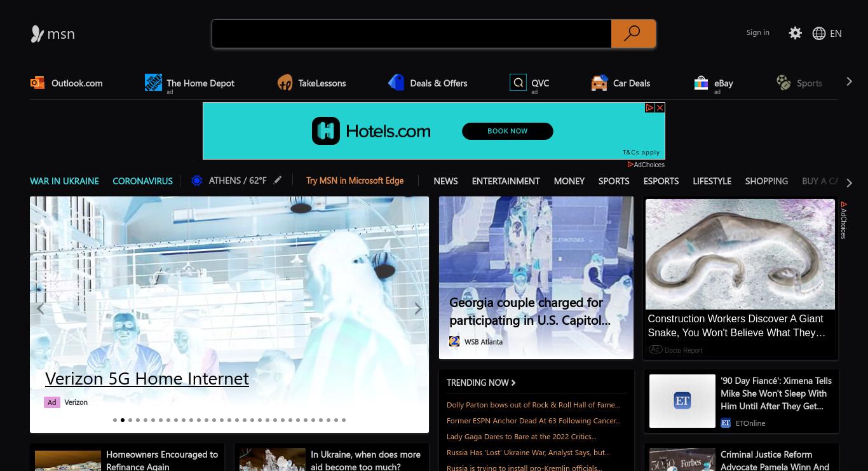Open the giant snake ad image

740,254
